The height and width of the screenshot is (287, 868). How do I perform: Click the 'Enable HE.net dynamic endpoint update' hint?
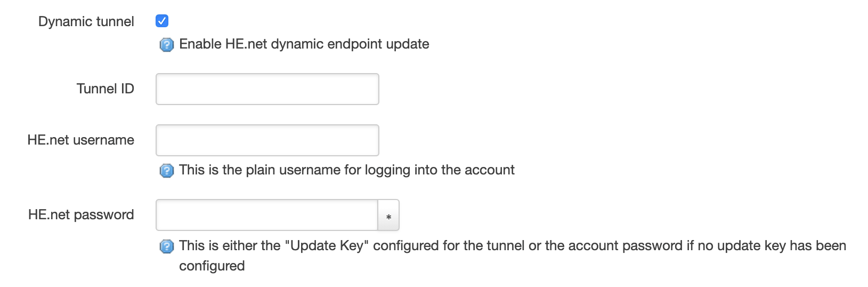[304, 44]
